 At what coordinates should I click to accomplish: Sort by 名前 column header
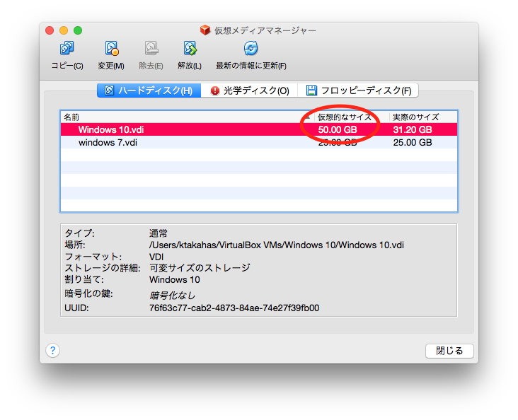pyautogui.click(x=187, y=117)
